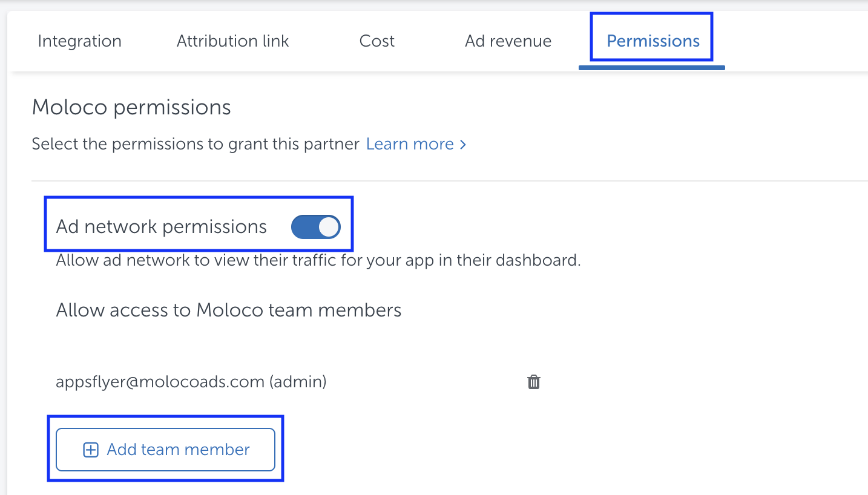Click the white knob of the permissions switch
This screenshot has width=868, height=495.
(x=329, y=227)
